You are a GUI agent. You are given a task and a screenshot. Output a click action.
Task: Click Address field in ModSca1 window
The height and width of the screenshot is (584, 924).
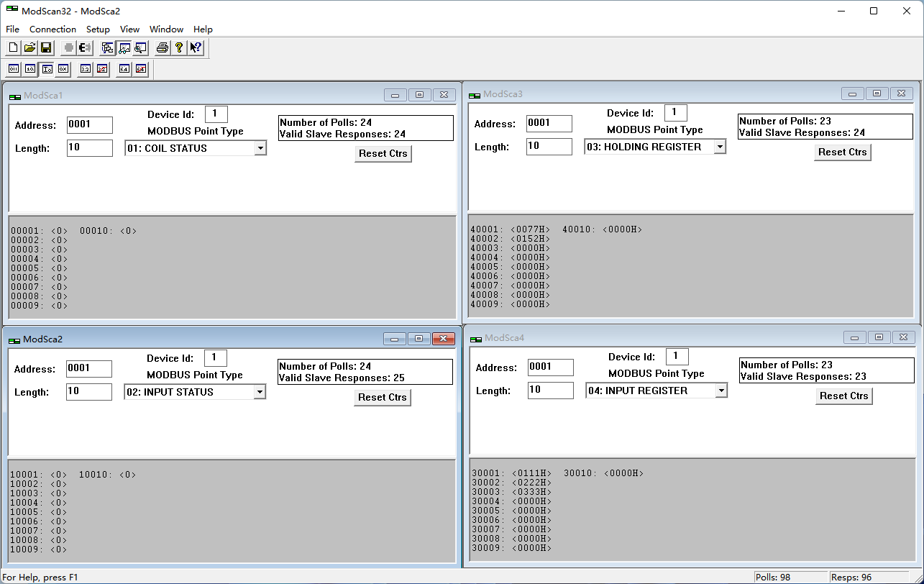(x=90, y=125)
